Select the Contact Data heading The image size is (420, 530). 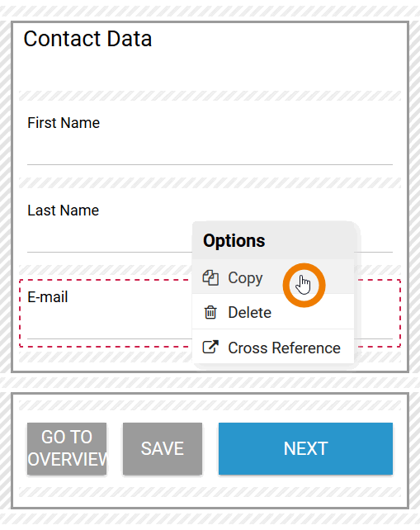pos(87,39)
